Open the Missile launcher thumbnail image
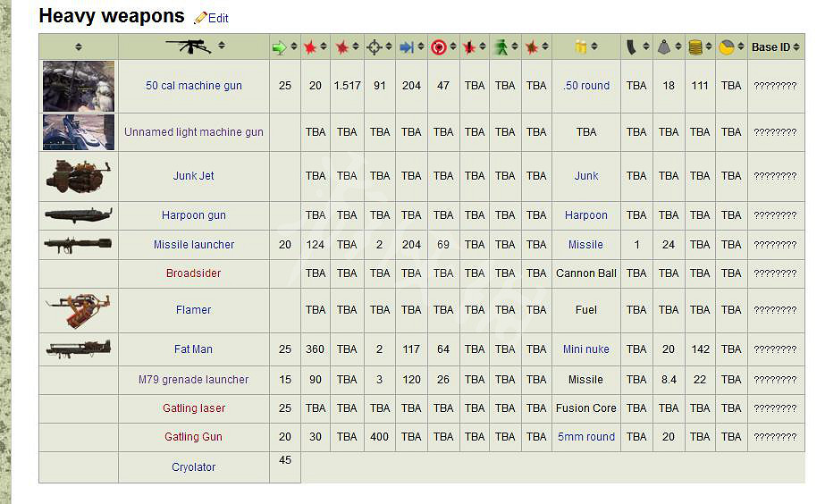This screenshot has height=504, width=825. [79, 244]
